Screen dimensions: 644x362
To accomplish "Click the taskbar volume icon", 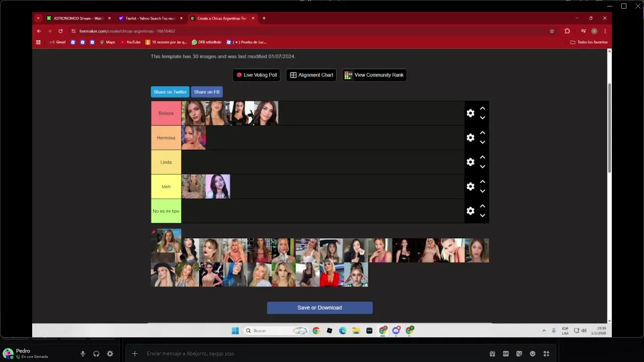I will click(584, 330).
